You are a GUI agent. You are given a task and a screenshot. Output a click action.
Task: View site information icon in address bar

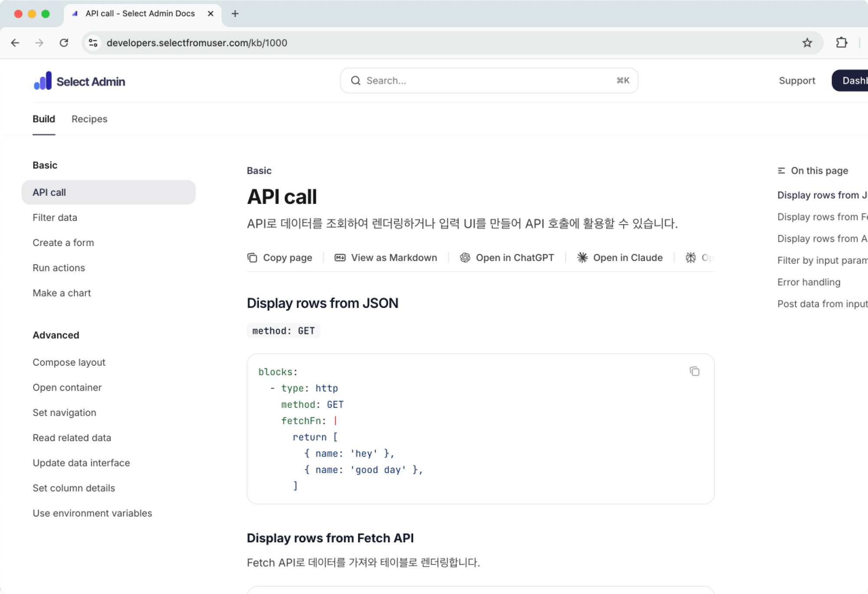93,43
